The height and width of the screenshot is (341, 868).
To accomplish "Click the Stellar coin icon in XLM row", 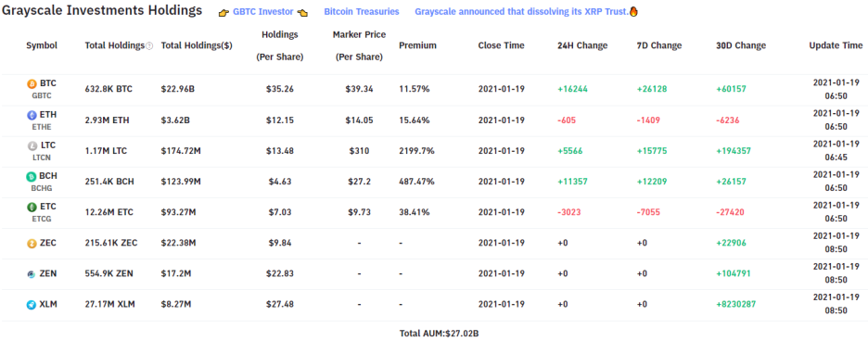I will [x=32, y=305].
